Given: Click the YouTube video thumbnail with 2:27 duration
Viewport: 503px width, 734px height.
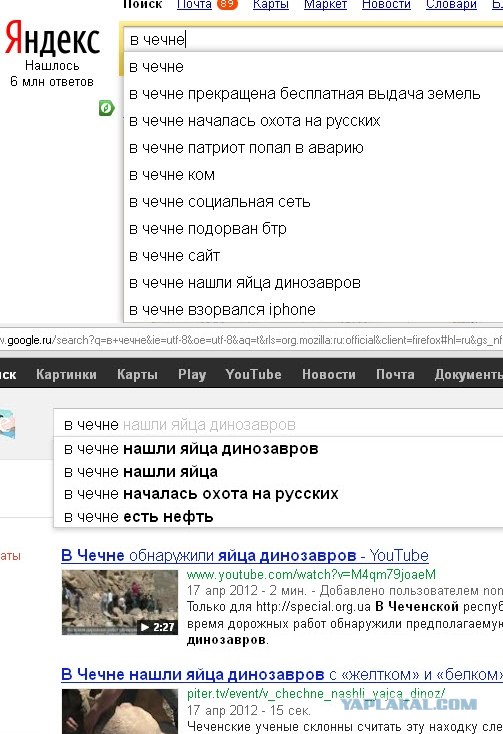Looking at the screenshot, I should click(120, 602).
